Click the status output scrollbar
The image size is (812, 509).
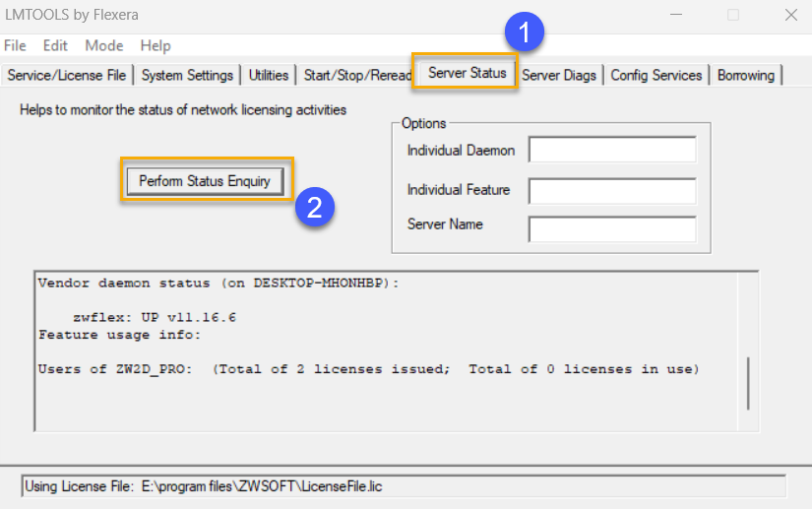(x=748, y=382)
